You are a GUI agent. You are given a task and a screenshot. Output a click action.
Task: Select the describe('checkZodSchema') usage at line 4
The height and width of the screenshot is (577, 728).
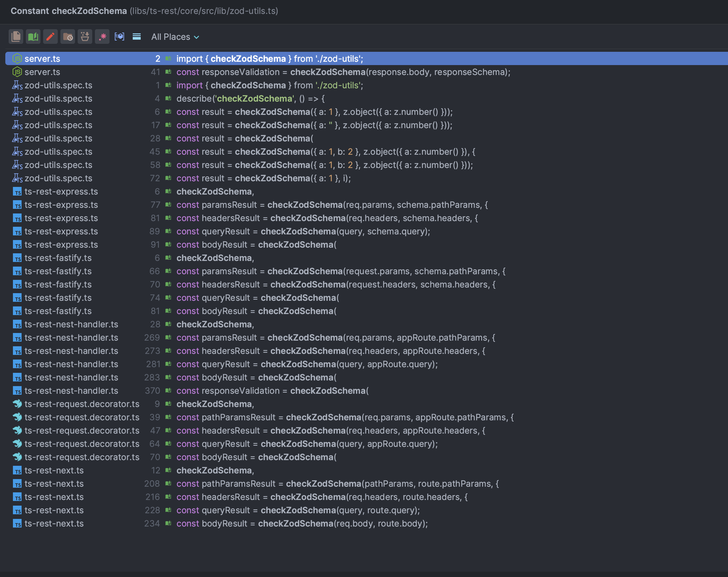250,98
